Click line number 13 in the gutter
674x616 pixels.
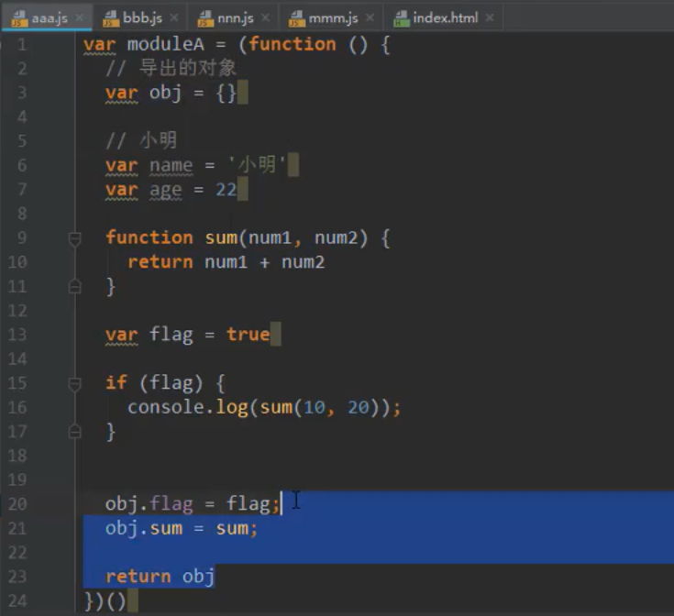click(17, 335)
